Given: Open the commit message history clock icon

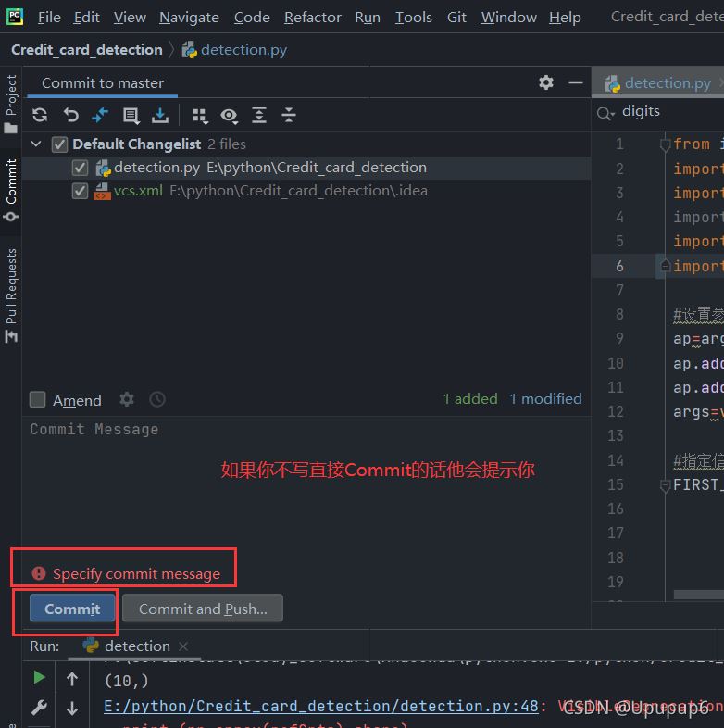Looking at the screenshot, I should point(157,399).
